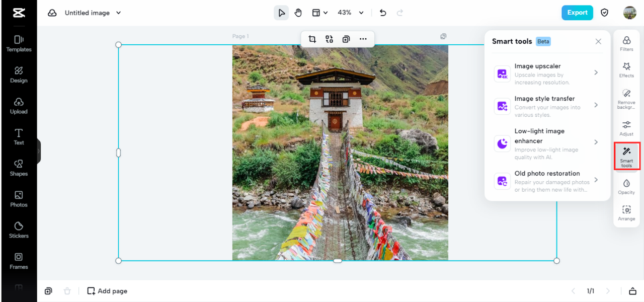Open the Upload panel
Screen dimensions: 644x302
pos(19,106)
